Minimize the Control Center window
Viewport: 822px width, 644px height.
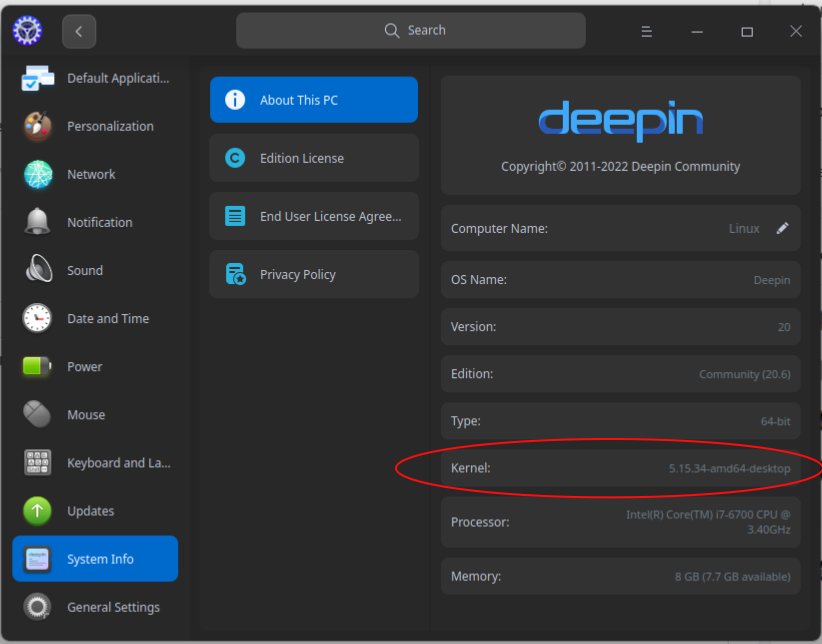[x=697, y=32]
